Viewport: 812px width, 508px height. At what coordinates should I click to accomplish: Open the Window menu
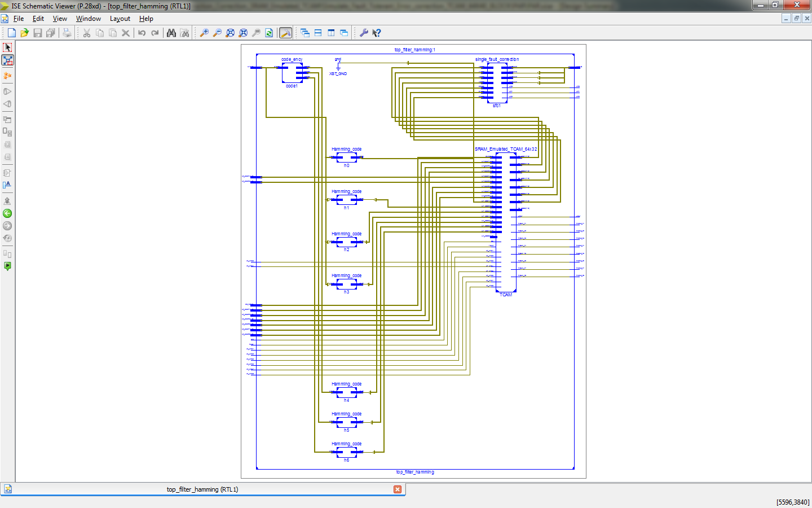tap(89, 19)
